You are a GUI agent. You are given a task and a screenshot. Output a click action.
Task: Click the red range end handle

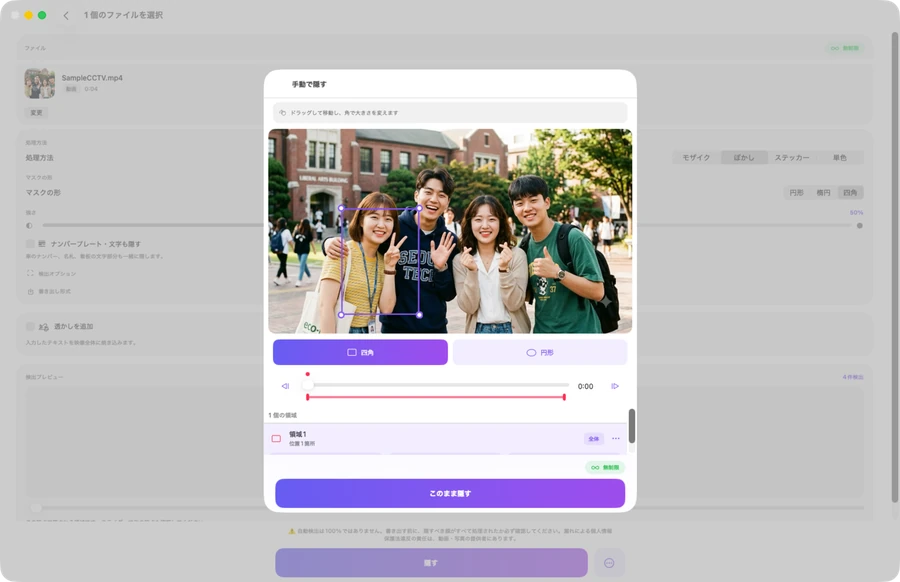tap(564, 397)
